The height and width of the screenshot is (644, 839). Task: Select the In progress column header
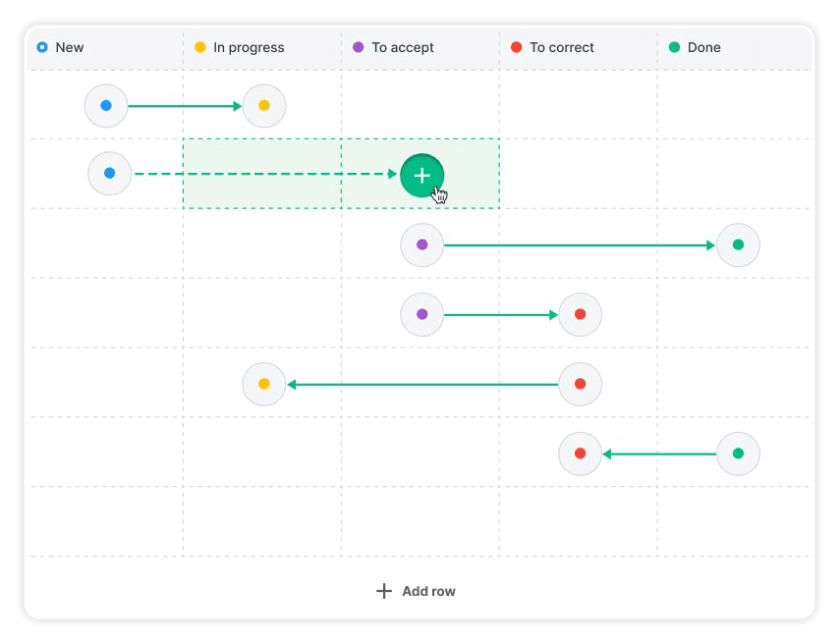click(248, 47)
